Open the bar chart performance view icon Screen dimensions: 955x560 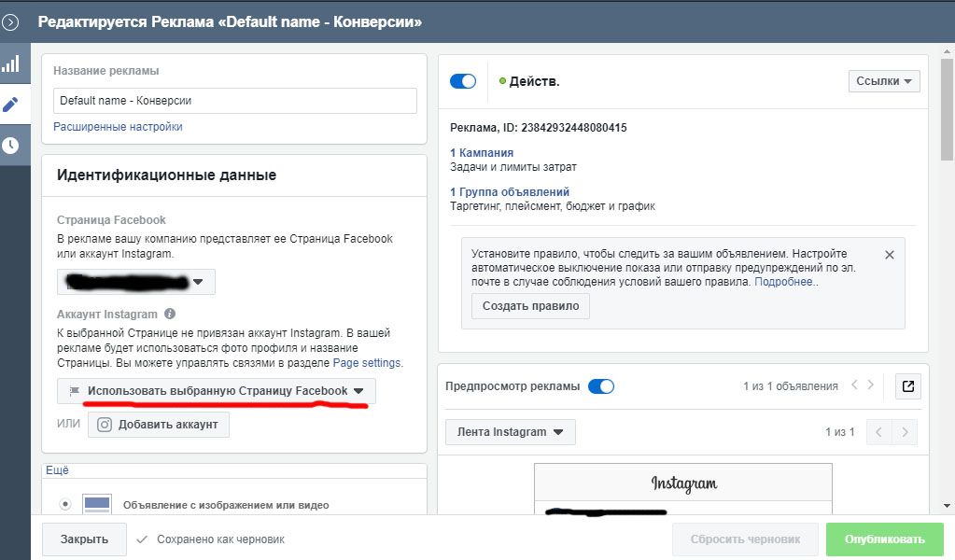tap(10, 63)
